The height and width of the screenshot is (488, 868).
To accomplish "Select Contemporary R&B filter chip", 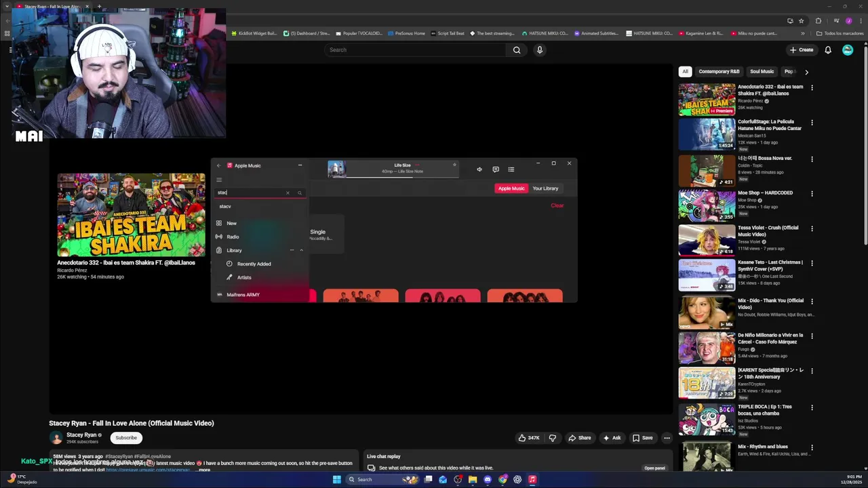I will click(719, 71).
